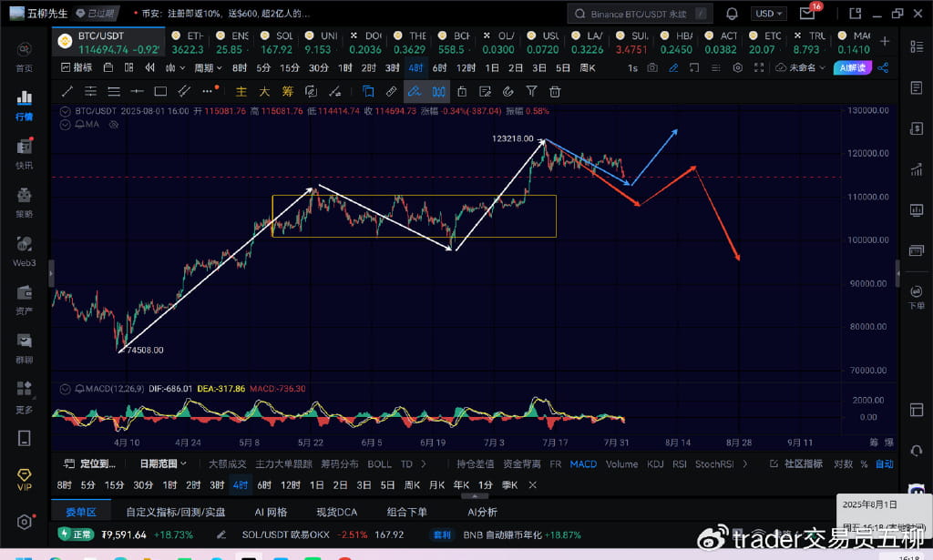933x560 pixels.
Task: Toggle the MA indicator eye visibility icon
Action: click(x=114, y=125)
